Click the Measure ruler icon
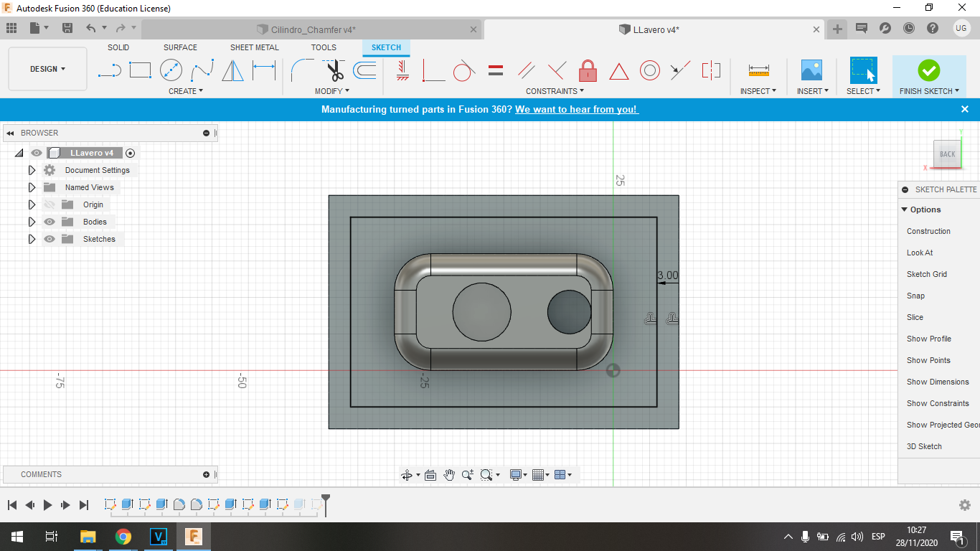The width and height of the screenshot is (980, 551). pos(758,70)
